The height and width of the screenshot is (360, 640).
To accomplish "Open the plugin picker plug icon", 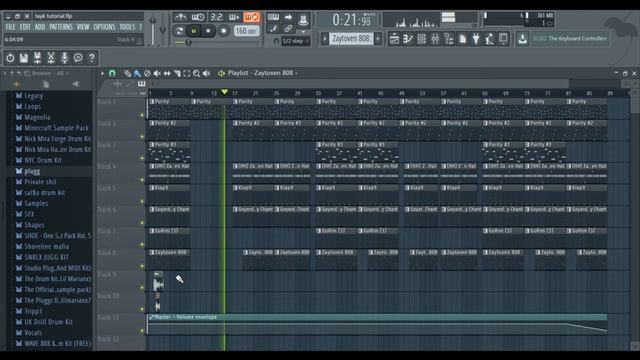I will click(476, 39).
